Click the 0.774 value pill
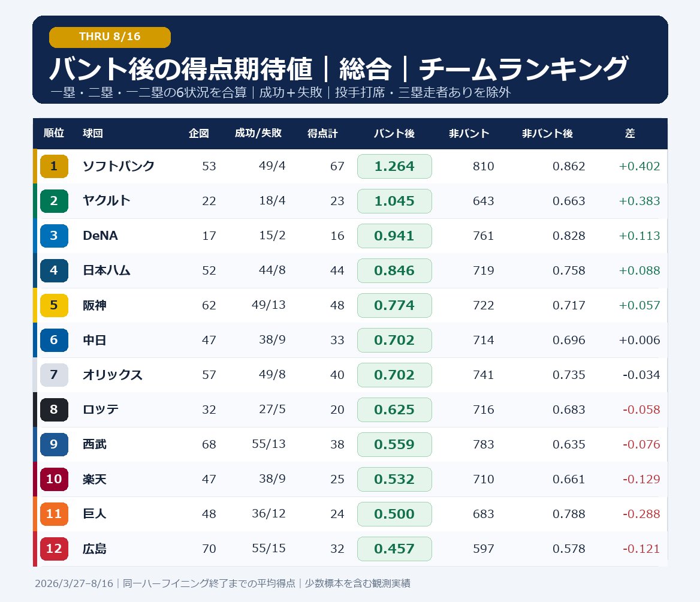 pyautogui.click(x=394, y=305)
